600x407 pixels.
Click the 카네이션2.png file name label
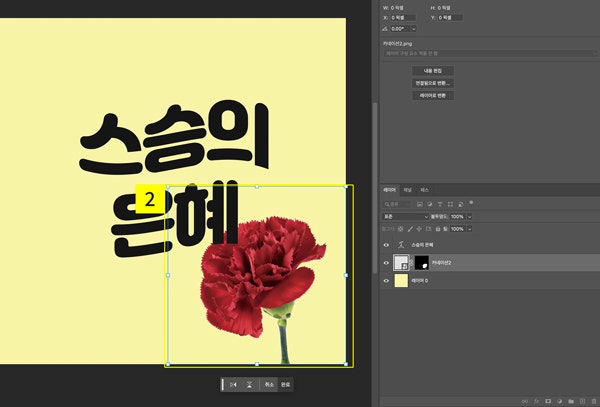[398, 44]
